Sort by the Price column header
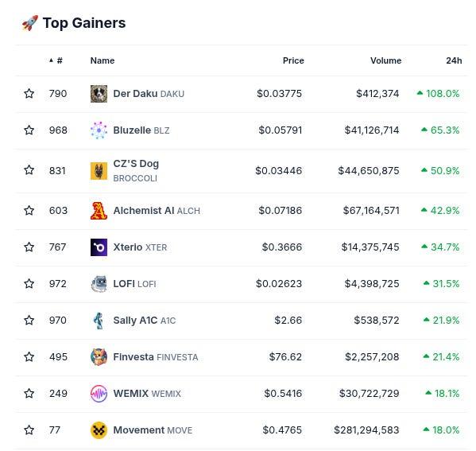The image size is (476, 451). coord(293,60)
